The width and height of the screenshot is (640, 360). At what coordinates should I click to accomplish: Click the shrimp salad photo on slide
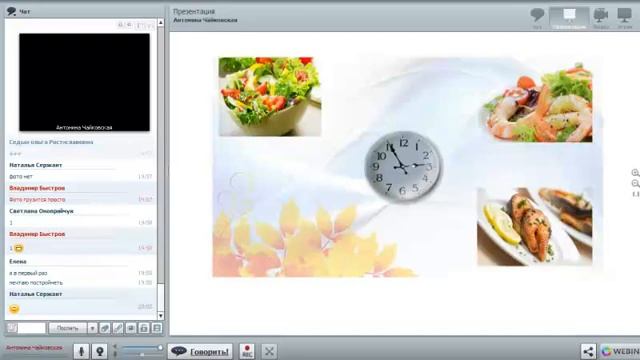point(537,103)
